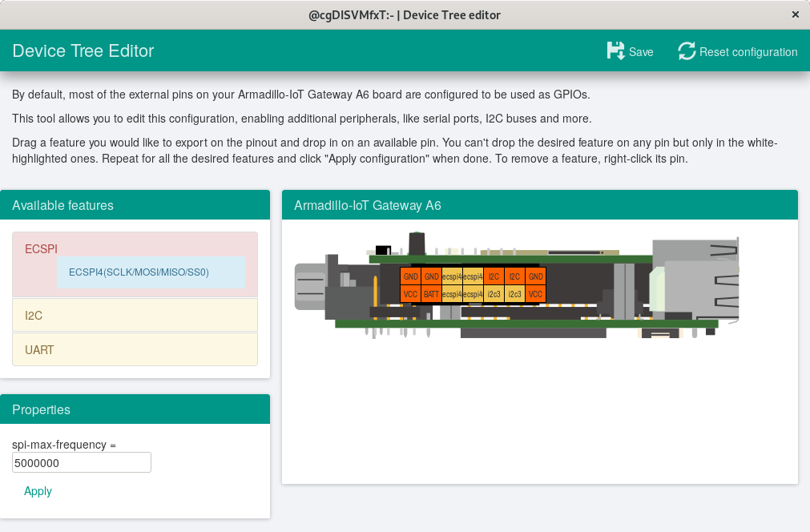Click the GND pin above the VCC beside BATT

pos(410,276)
